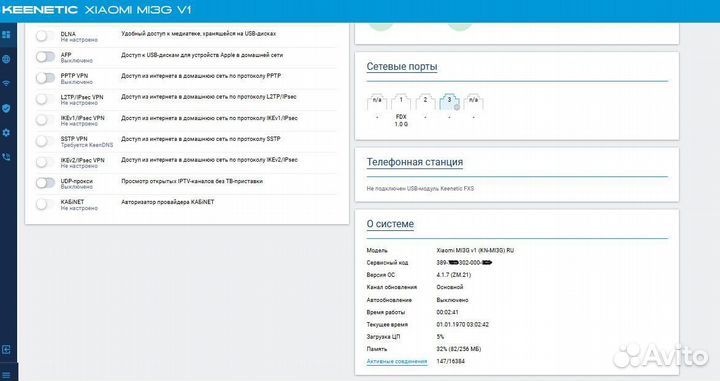
Task: Open the telephony icon in the sidebar
Action: [6, 157]
